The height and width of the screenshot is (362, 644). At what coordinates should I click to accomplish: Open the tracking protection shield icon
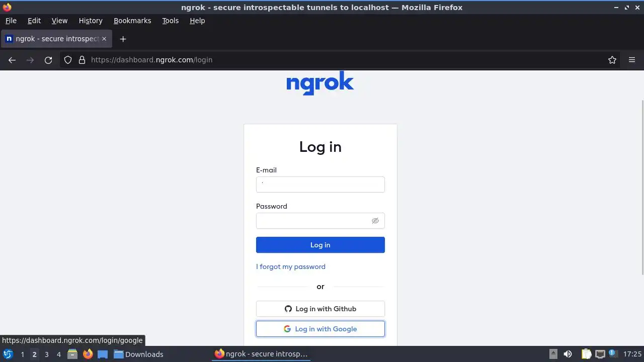tap(68, 60)
